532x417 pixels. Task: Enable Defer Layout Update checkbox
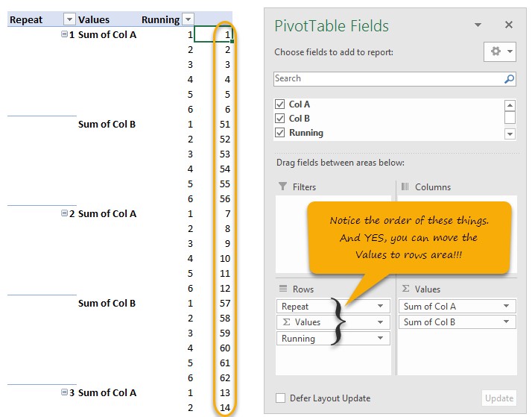pyautogui.click(x=280, y=398)
